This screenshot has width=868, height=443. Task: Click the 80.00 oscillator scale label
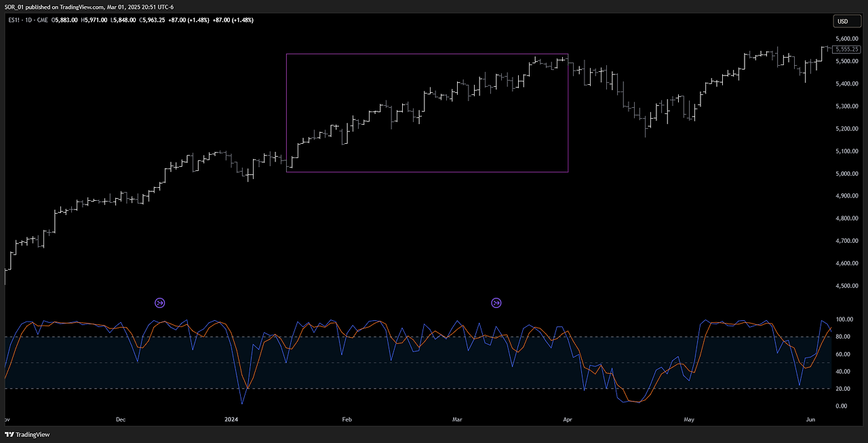tap(844, 337)
